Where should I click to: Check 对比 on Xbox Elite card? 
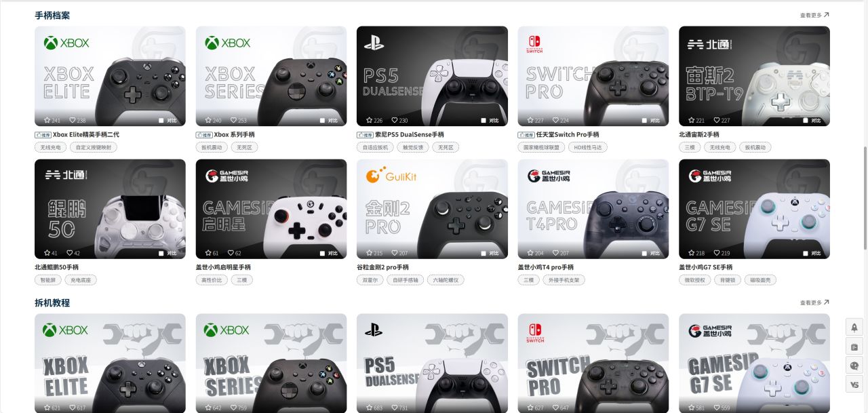click(161, 121)
